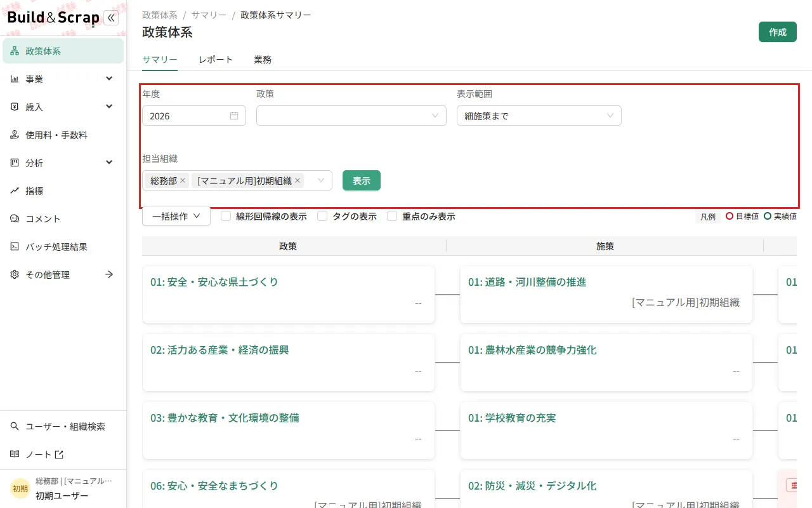Click the 事業 bar chart icon
This screenshot has height=508, width=812.
pos(15,79)
